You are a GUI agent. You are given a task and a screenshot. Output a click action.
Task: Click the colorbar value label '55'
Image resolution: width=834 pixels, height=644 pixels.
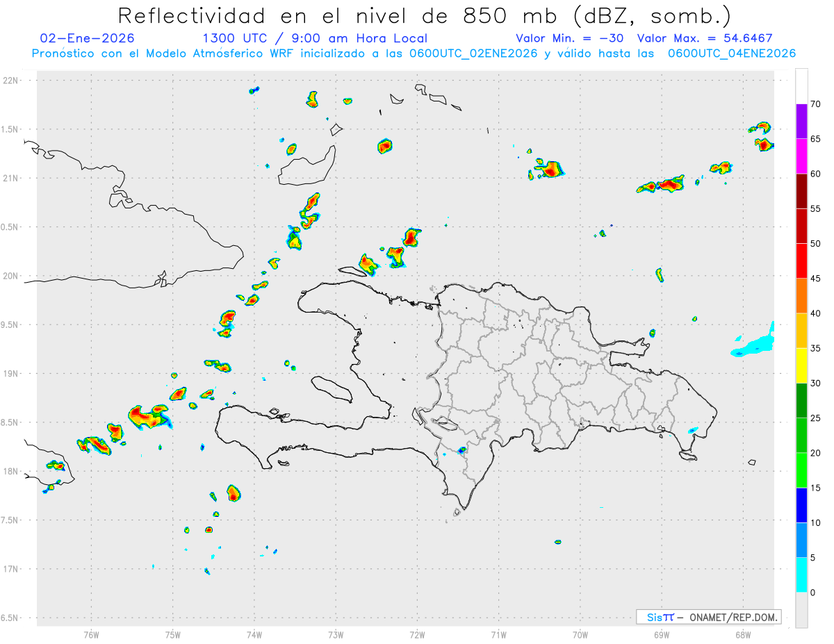(815, 208)
